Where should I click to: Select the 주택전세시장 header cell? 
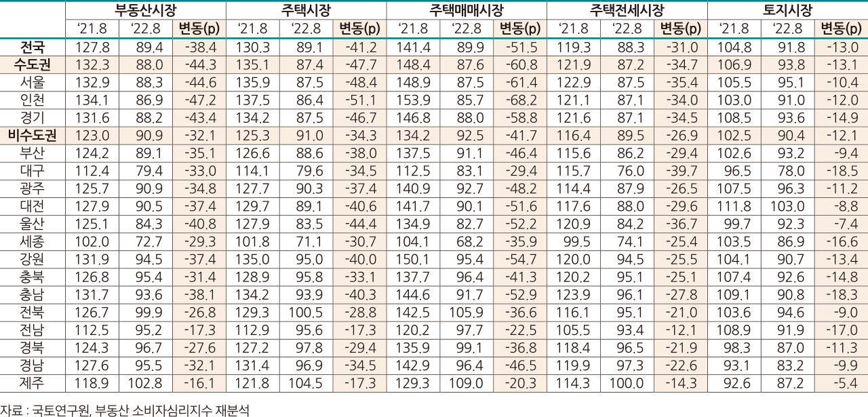point(627,9)
